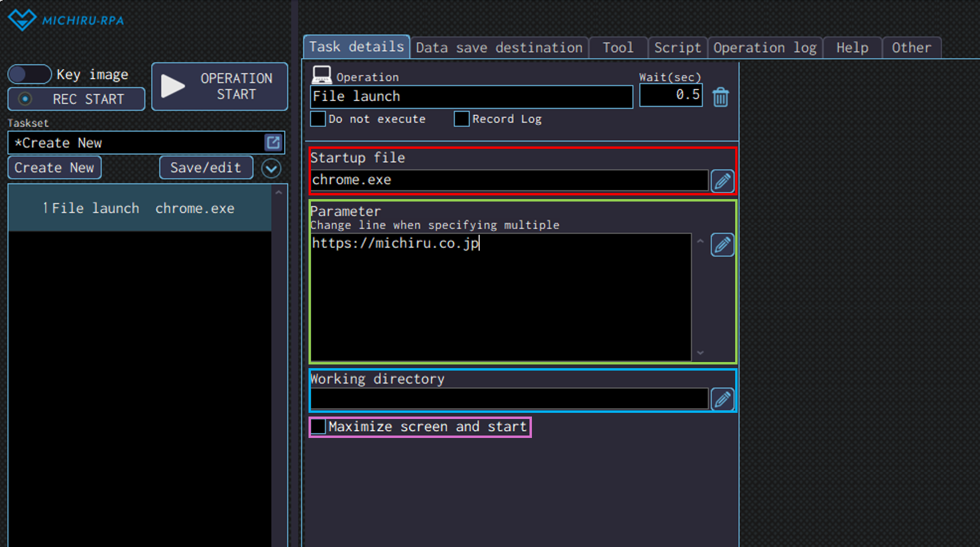Select the File launch chrome.exe task row
The height and width of the screenshot is (547, 980).
140,208
